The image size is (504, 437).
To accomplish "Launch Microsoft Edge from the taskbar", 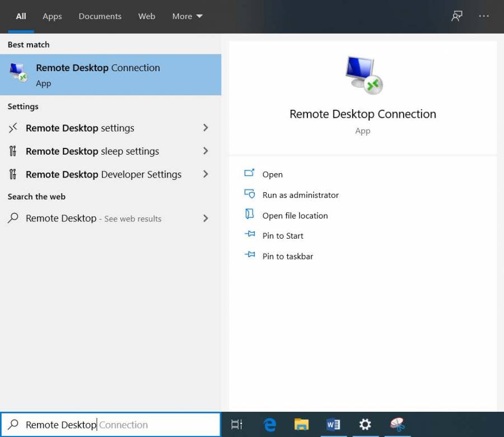I will click(x=270, y=424).
